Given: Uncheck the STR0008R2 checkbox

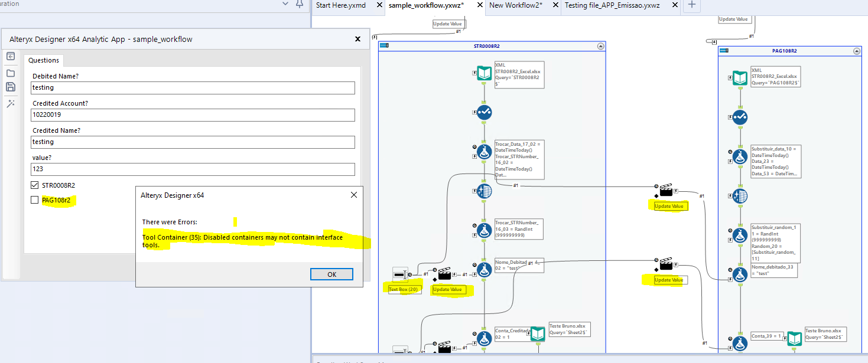Looking at the screenshot, I should (x=34, y=185).
